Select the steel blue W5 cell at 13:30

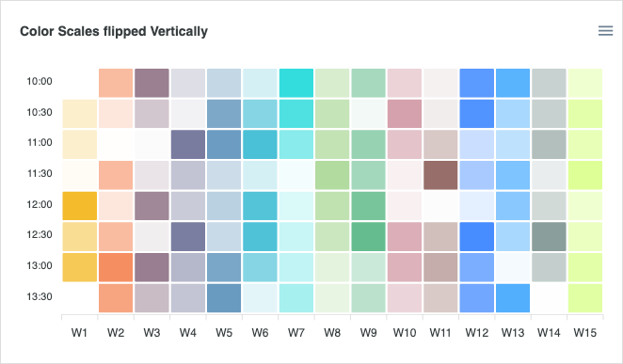[x=224, y=298]
